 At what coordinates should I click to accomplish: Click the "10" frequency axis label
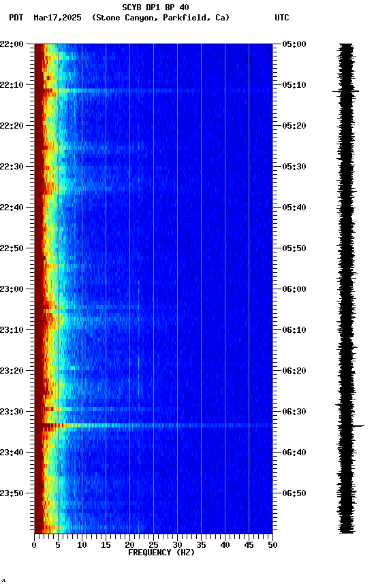click(82, 545)
